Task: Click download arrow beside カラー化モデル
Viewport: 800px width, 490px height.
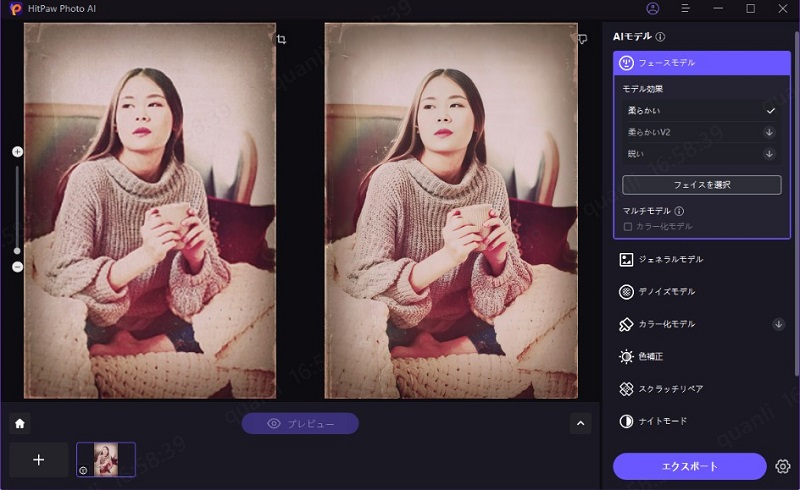Action: (x=779, y=324)
